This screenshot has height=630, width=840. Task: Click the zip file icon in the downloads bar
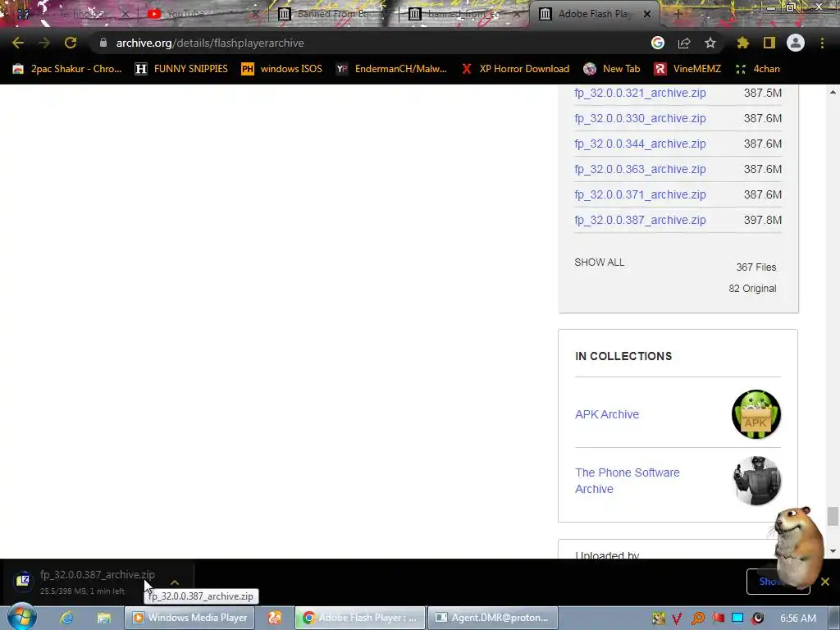coord(23,580)
